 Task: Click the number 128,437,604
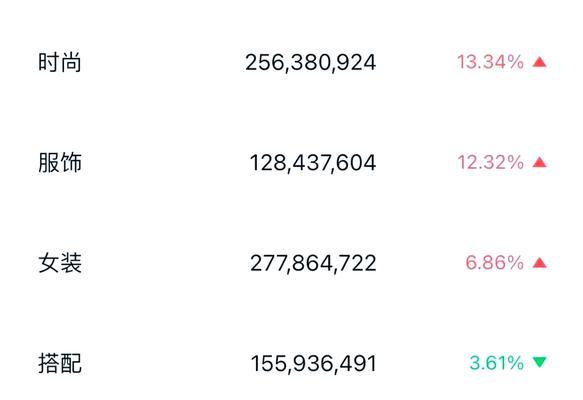click(x=313, y=163)
